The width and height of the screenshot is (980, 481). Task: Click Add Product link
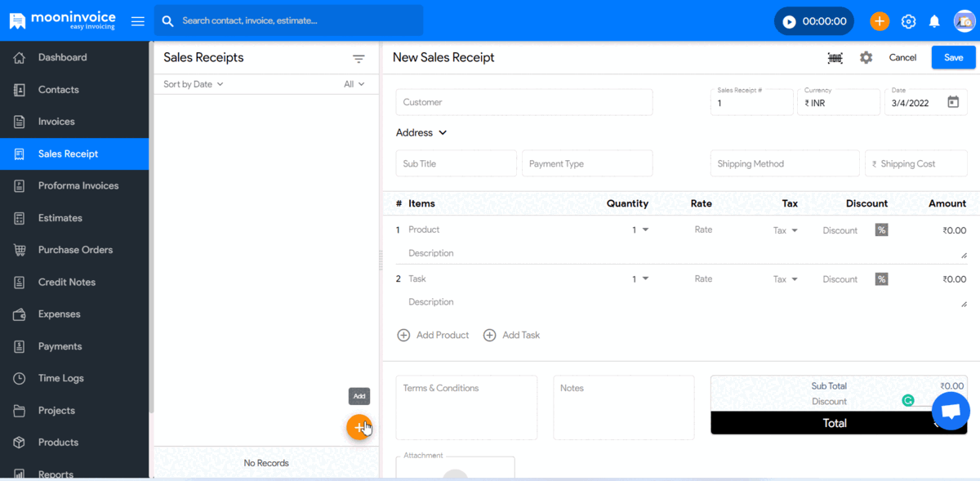click(x=443, y=335)
